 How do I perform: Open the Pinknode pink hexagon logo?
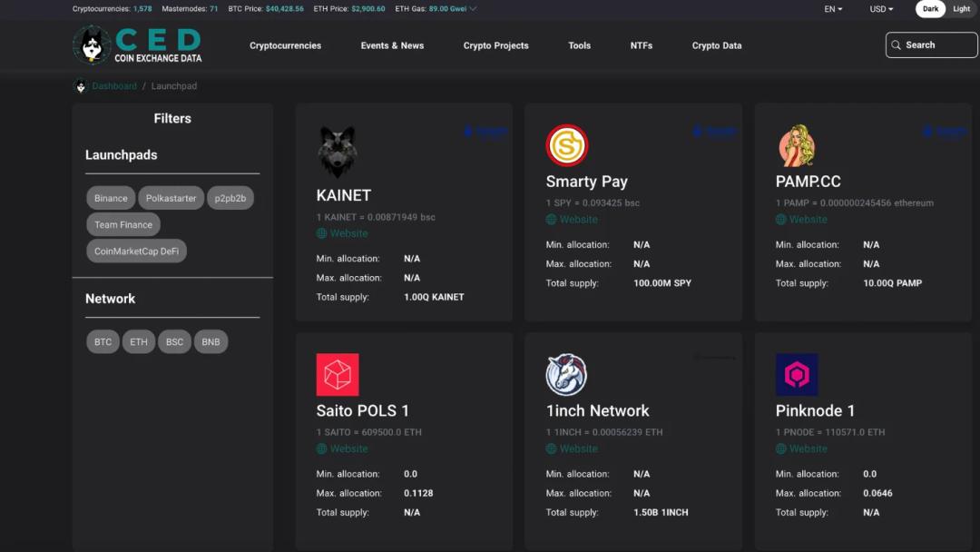click(797, 374)
